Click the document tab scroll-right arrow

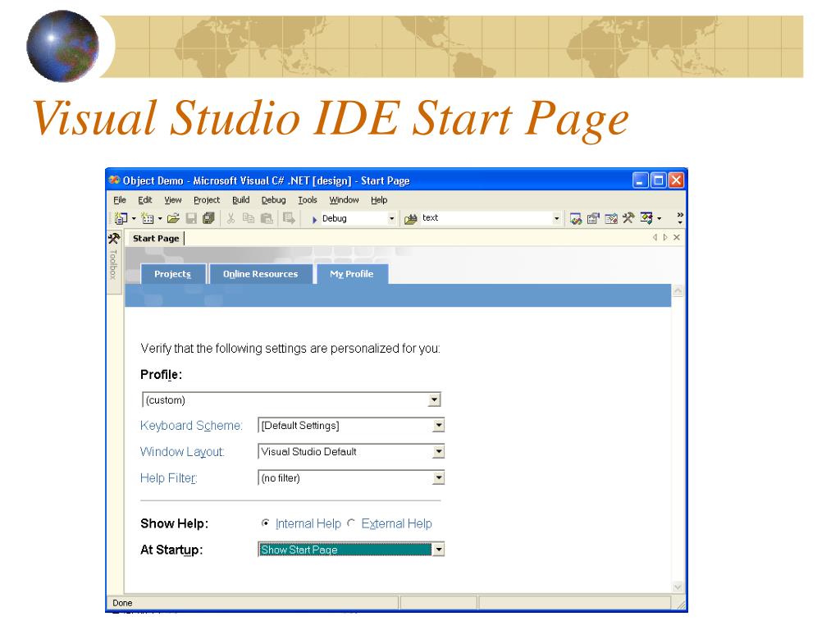[665, 237]
